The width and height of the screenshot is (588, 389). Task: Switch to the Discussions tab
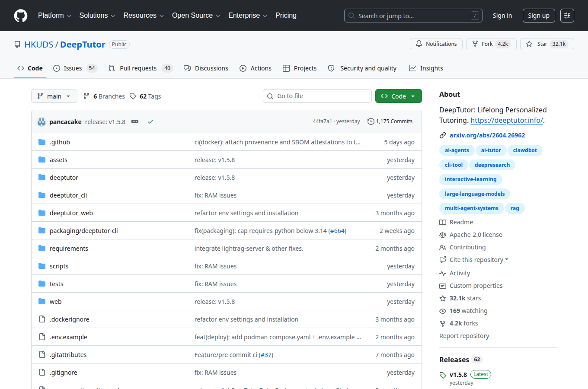(x=206, y=68)
